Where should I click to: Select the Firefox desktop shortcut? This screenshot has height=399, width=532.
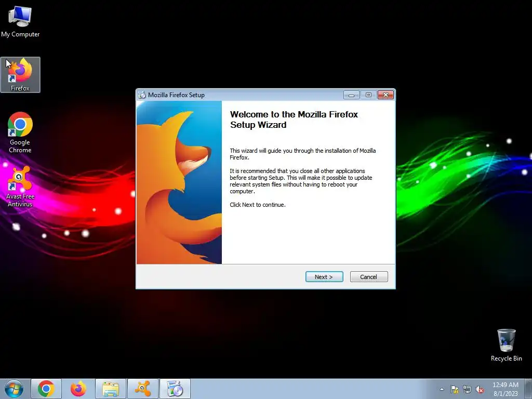pyautogui.click(x=20, y=75)
